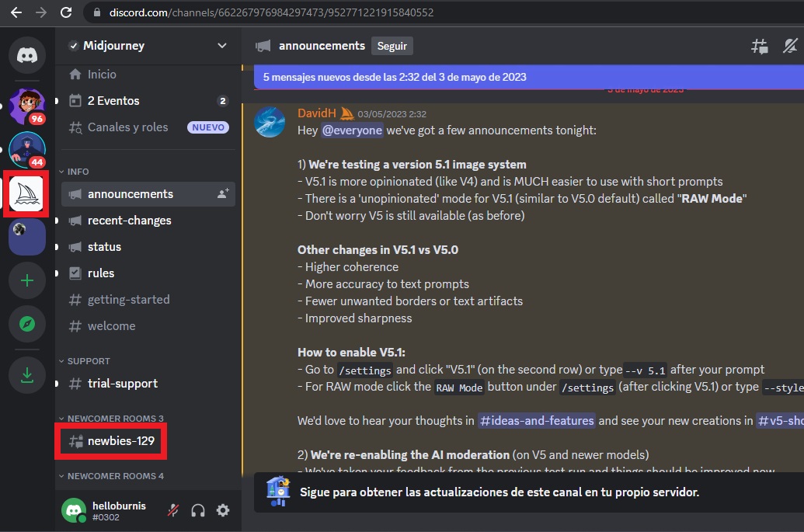Open threads icon in channel header
The width and height of the screenshot is (804, 532).
coord(760,46)
